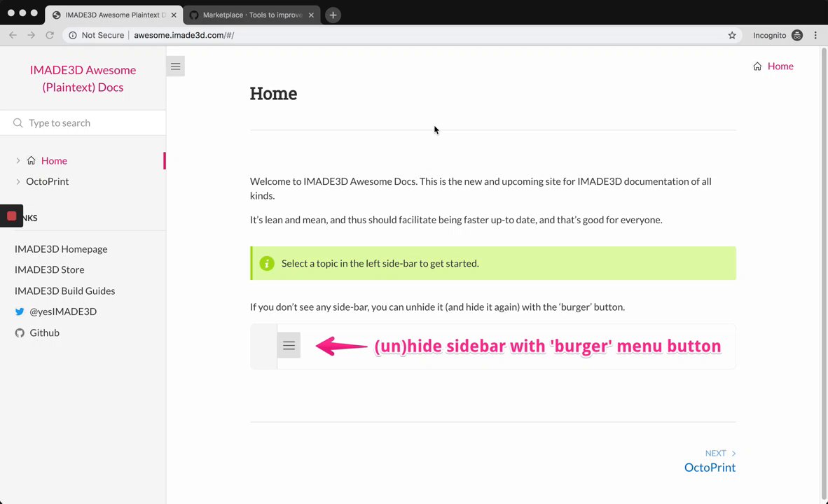This screenshot has width=828, height=504.
Task: Close the IMADE3D Awesome Plaintext tab
Action: 174,15
